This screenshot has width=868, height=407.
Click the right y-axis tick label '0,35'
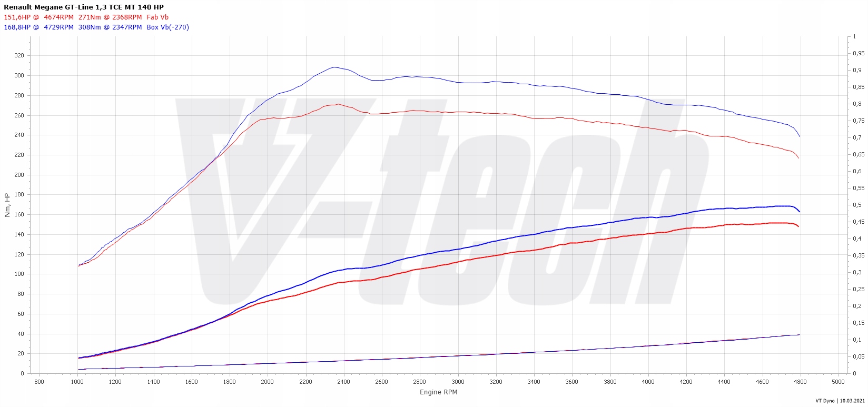(859, 256)
